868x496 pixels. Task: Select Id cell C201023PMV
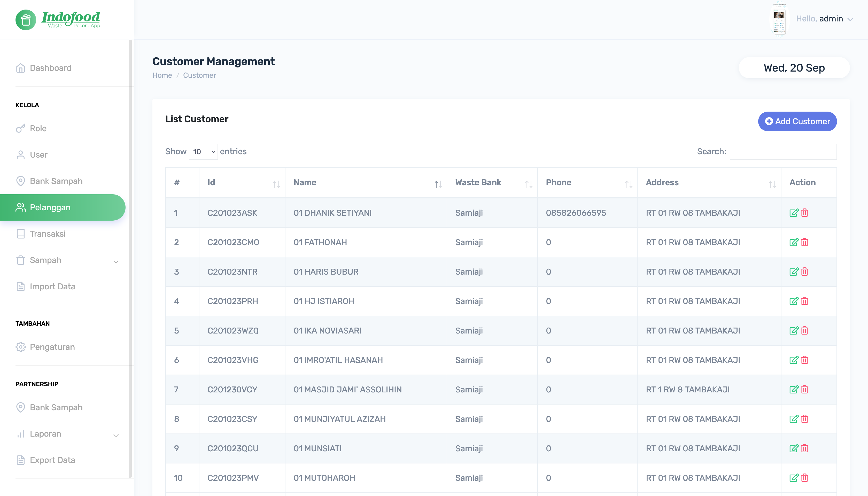tap(233, 478)
